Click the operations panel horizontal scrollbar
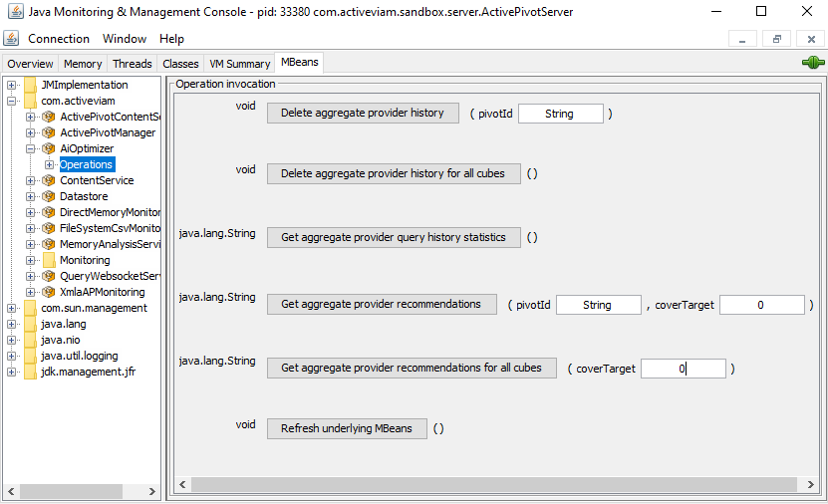This screenshot has height=504, width=828. point(493,484)
